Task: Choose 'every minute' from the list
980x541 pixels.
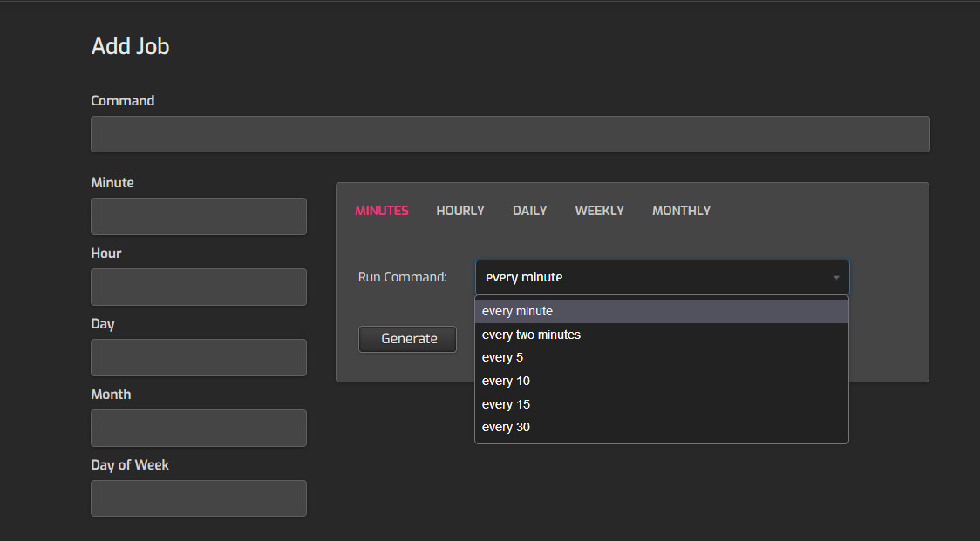Action: click(517, 311)
